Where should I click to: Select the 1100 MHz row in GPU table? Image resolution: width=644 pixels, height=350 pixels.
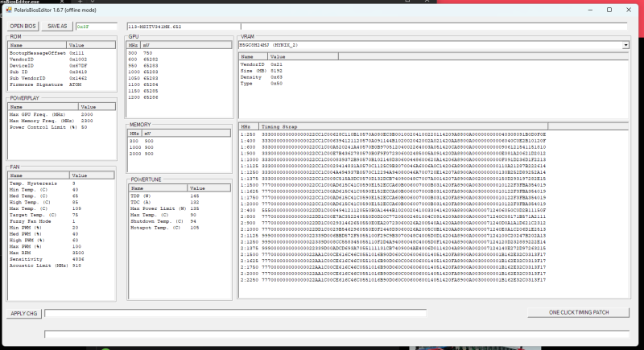179,84
